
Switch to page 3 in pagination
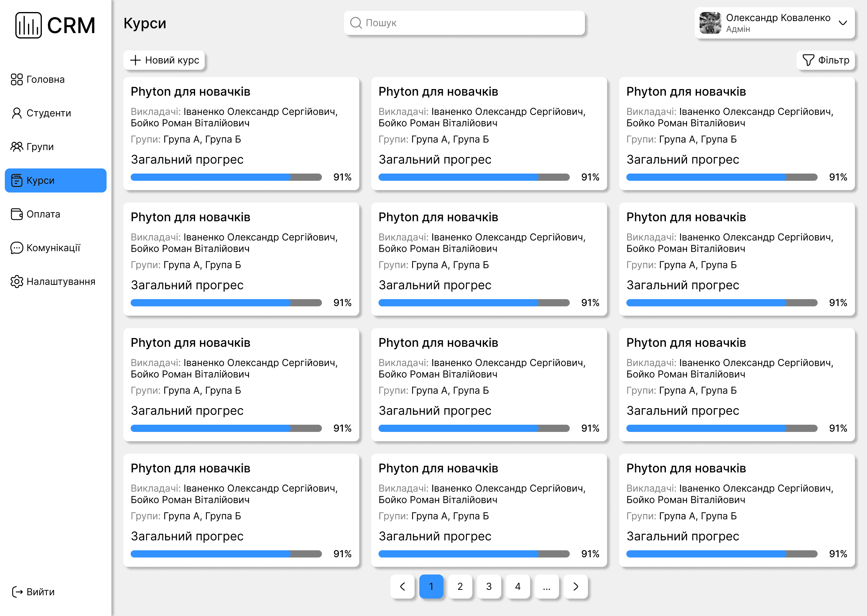click(x=489, y=587)
